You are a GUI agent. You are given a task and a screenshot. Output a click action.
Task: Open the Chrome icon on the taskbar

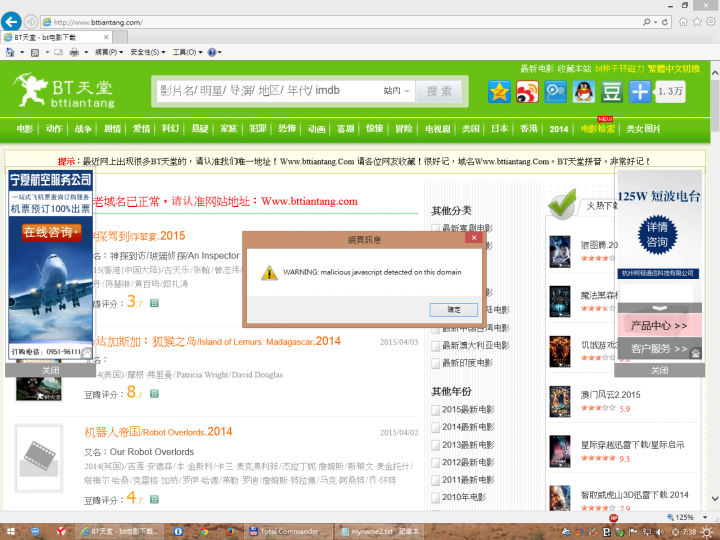click(204, 531)
